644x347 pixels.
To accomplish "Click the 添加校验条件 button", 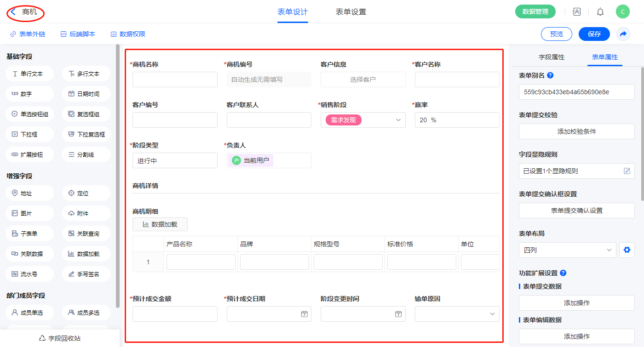I will coord(576,131).
